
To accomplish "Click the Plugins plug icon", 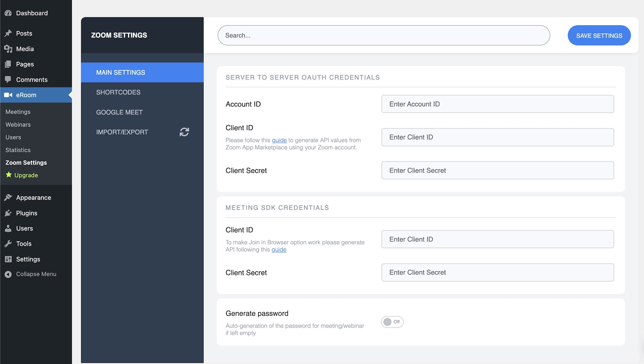I will click(8, 213).
